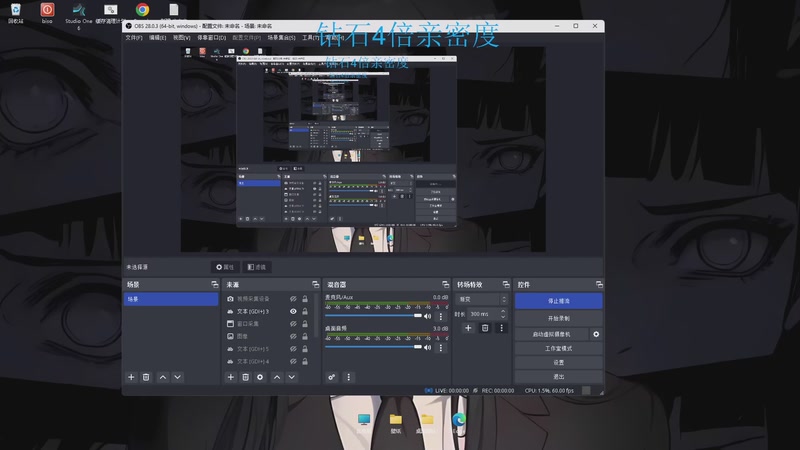Undock the Controls panel with float icon
The height and width of the screenshot is (450, 800).
coord(599,285)
